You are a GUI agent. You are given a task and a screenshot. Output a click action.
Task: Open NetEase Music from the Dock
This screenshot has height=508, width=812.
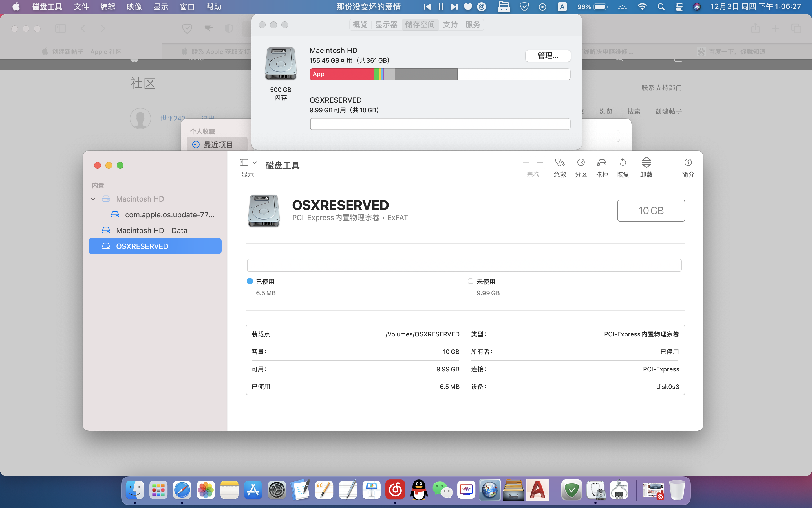pos(395,490)
